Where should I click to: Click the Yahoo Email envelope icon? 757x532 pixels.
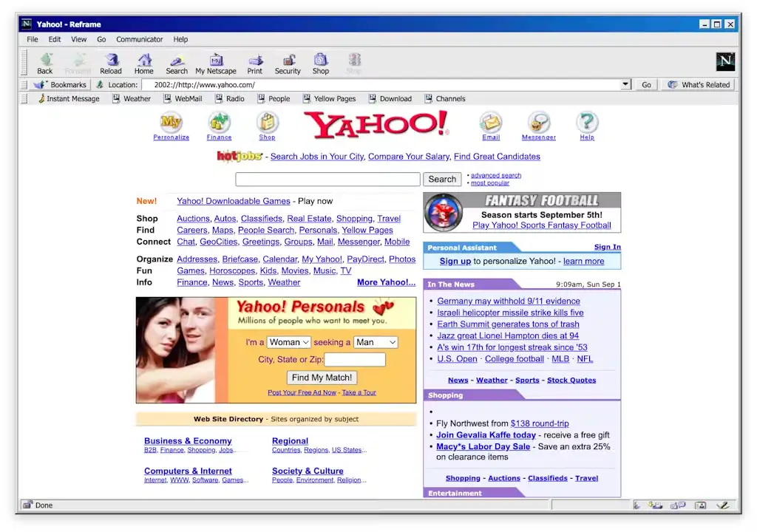pyautogui.click(x=491, y=122)
